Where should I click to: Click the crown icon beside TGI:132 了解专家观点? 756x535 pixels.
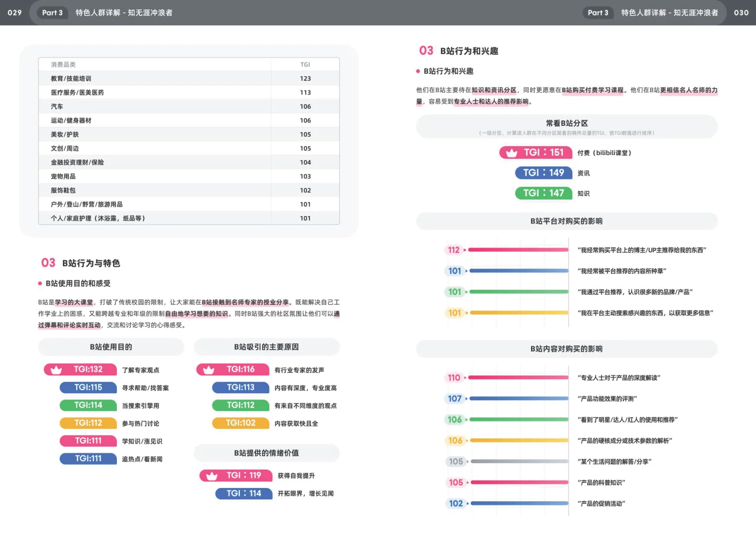click(x=55, y=369)
